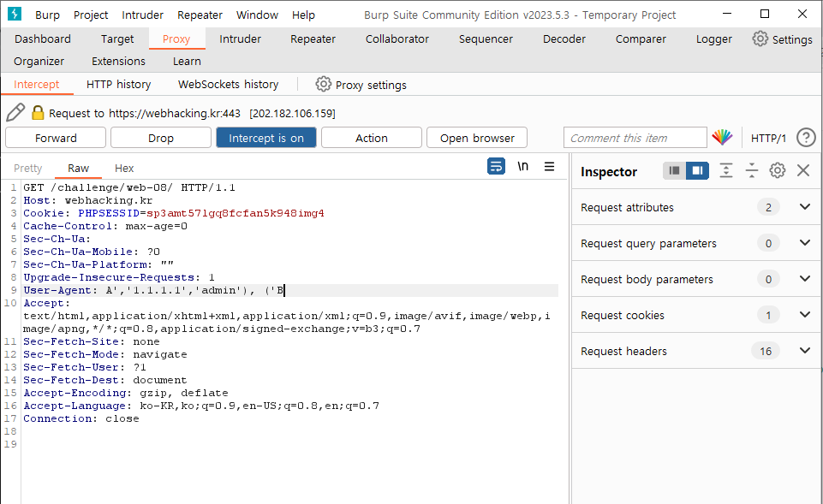Toggle word wrap icon in editor
Viewport: 823px width, 504px height.
click(x=496, y=166)
